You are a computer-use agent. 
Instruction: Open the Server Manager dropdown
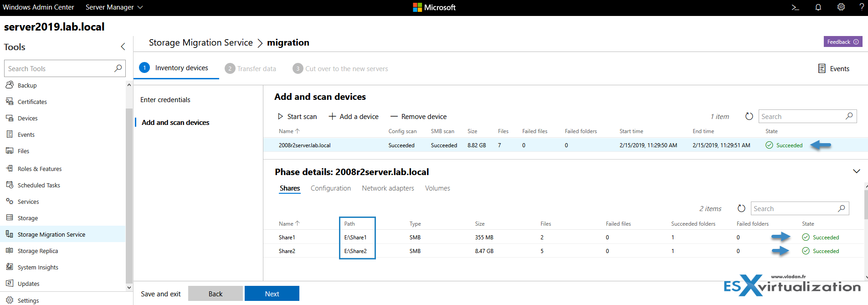point(114,7)
